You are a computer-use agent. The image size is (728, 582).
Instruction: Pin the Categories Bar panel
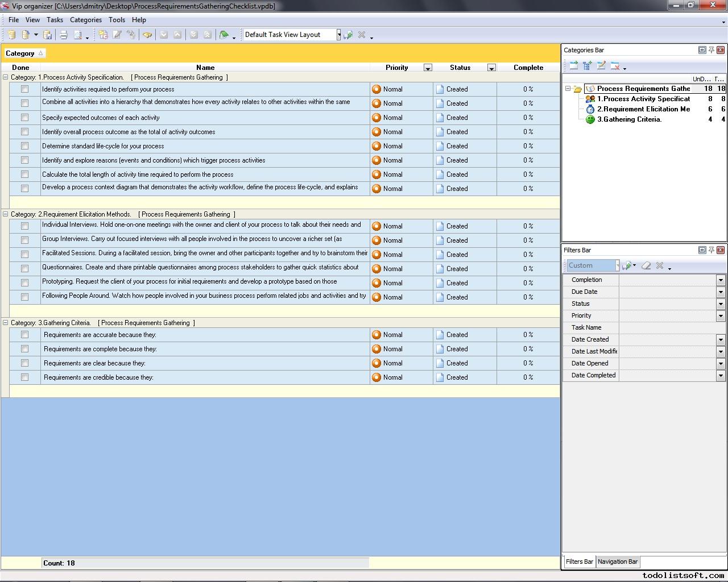coord(711,50)
